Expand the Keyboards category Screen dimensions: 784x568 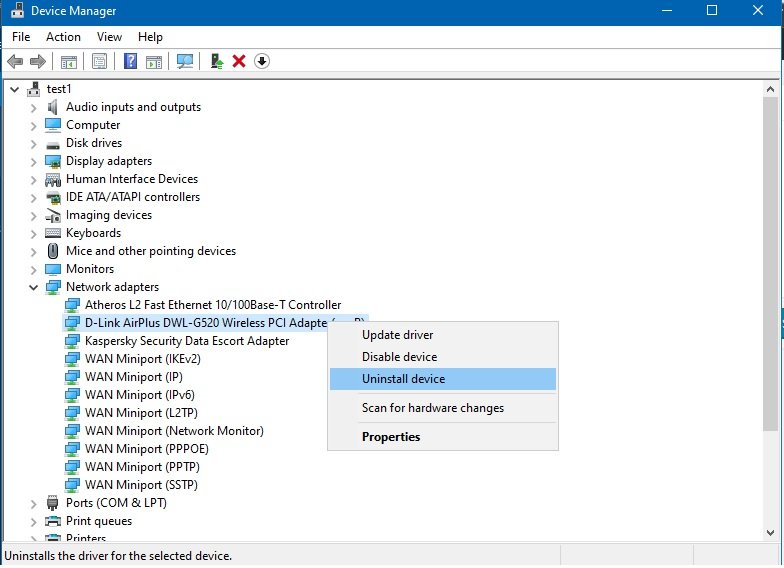[34, 234]
